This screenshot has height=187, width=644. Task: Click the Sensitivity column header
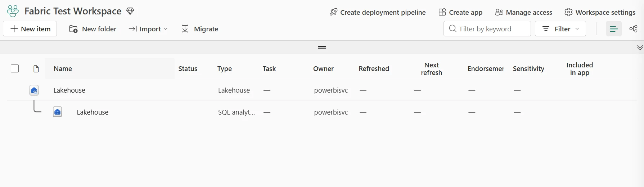pos(528,68)
